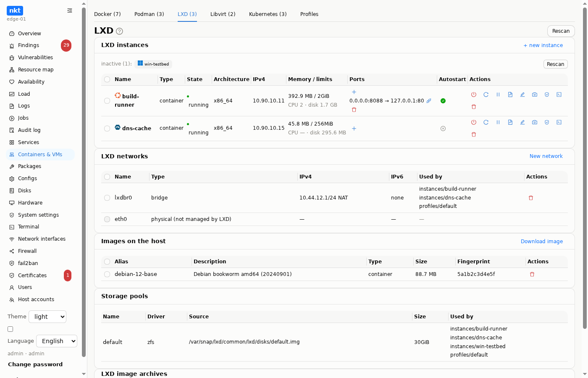Pause the build-runner instance
This screenshot has height=378, width=588.
point(498,94)
